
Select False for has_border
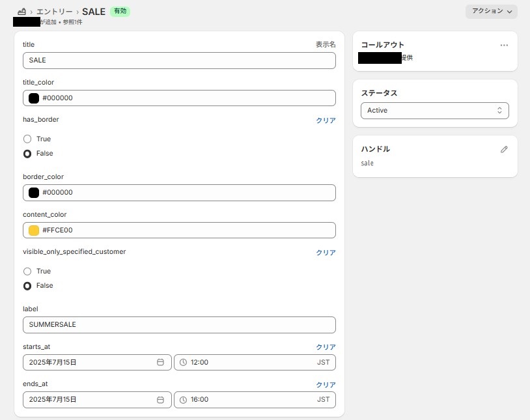point(27,154)
